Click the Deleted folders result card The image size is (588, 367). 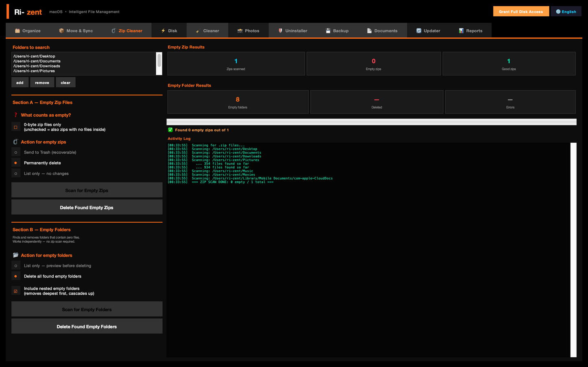pos(377,102)
